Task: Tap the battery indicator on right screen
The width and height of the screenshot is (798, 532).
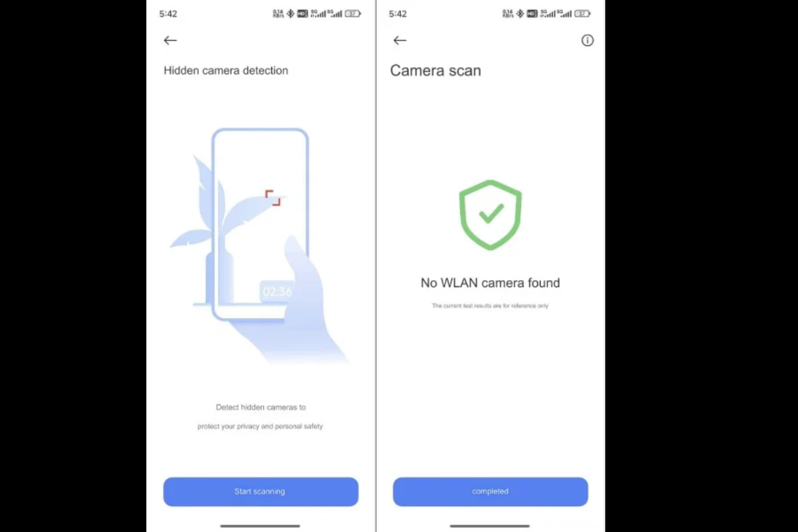Action: [x=583, y=13]
